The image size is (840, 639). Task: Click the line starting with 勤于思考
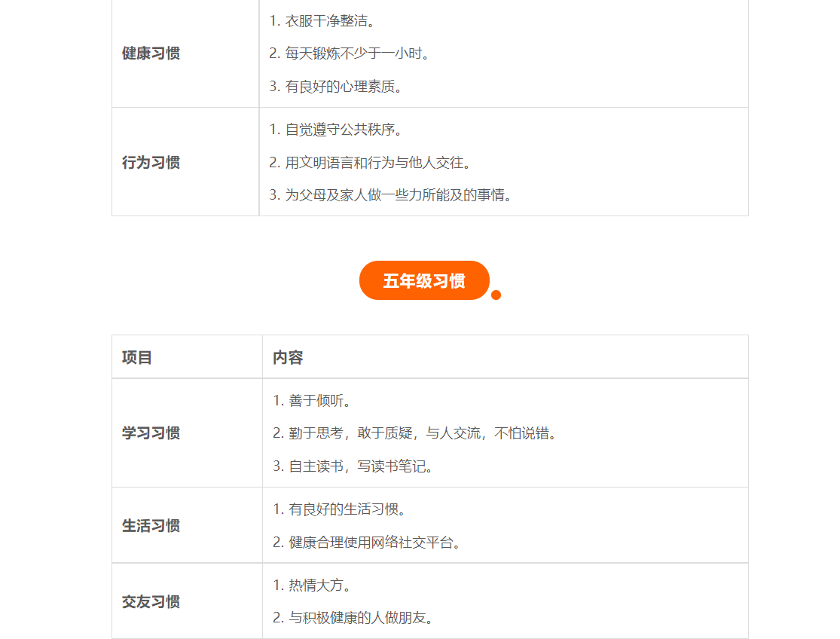pyautogui.click(x=415, y=433)
